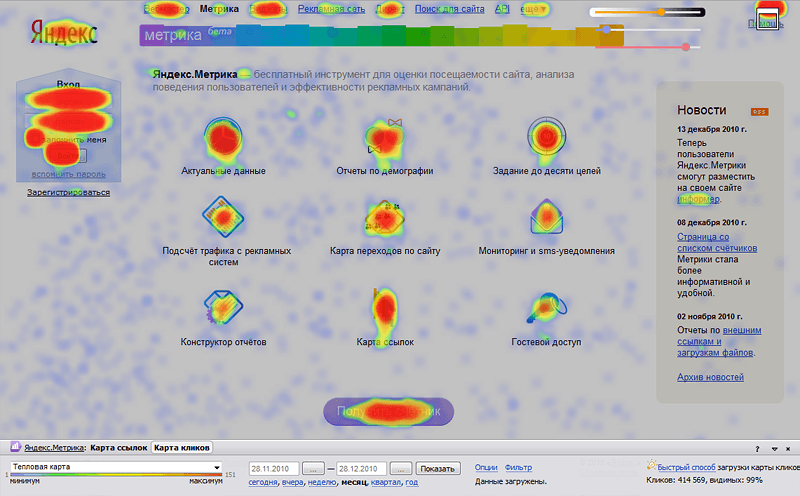Select the вчера period link
800x496 pixels.
tap(292, 482)
